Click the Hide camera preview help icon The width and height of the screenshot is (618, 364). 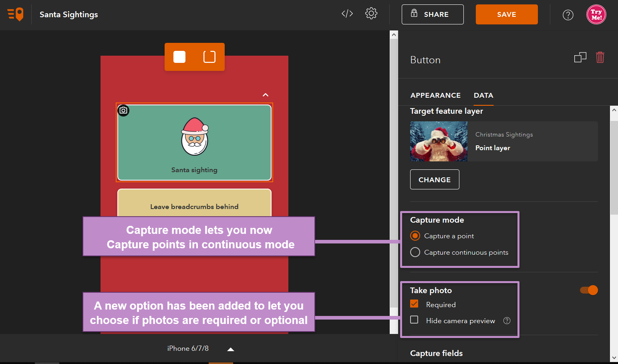(507, 320)
